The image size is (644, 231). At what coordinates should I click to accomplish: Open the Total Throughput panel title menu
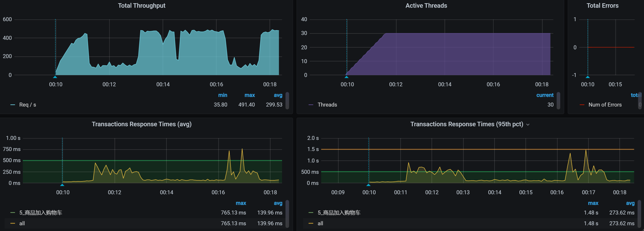(141, 6)
